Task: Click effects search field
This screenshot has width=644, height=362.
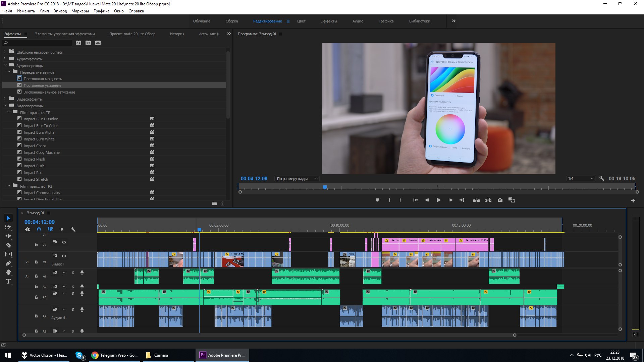Action: (x=37, y=43)
